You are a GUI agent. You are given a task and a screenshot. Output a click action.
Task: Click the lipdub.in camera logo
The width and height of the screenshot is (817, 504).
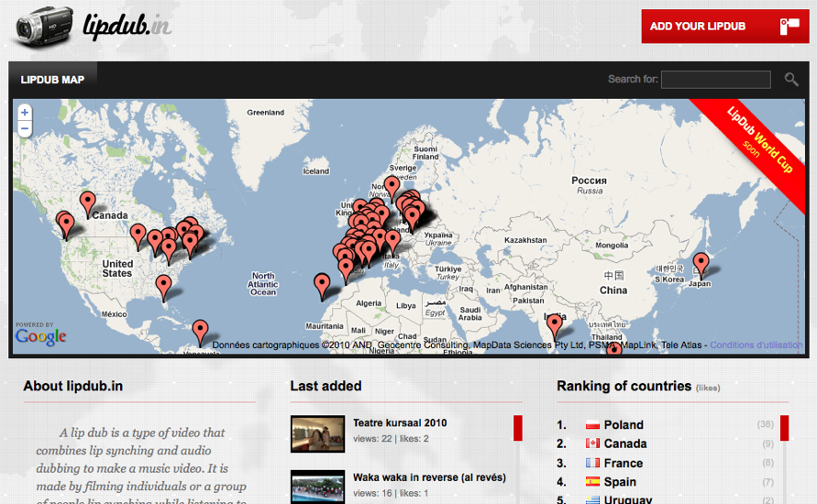point(44,26)
